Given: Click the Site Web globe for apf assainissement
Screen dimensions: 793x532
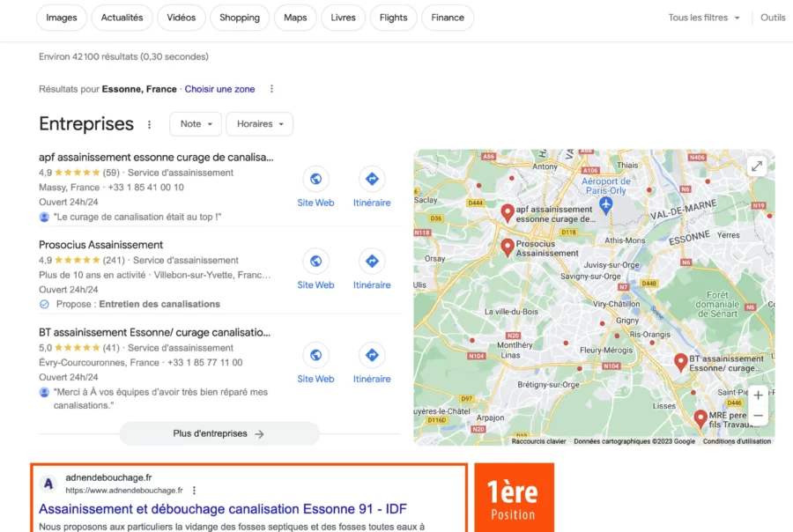Looking at the screenshot, I should click(315, 179).
